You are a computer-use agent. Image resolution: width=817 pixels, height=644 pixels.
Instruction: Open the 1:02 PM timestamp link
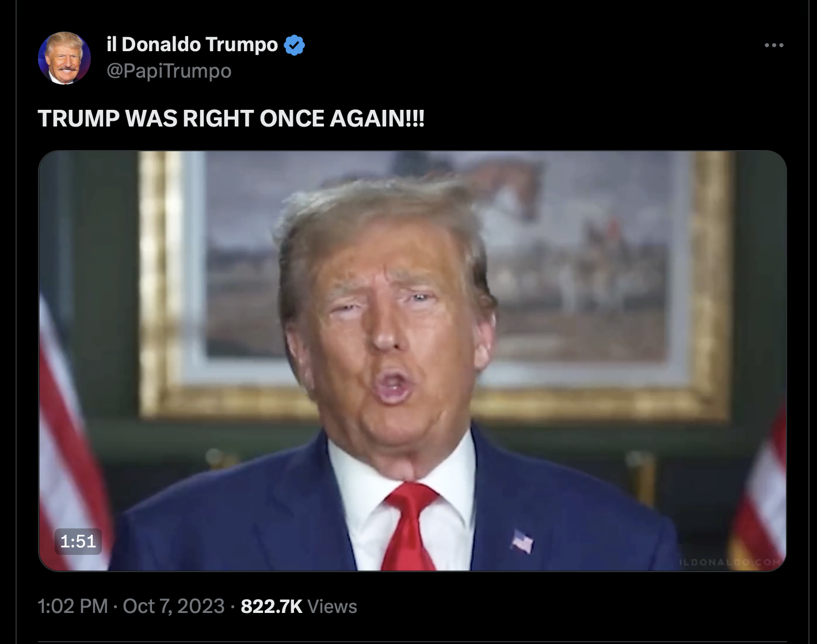(x=72, y=606)
